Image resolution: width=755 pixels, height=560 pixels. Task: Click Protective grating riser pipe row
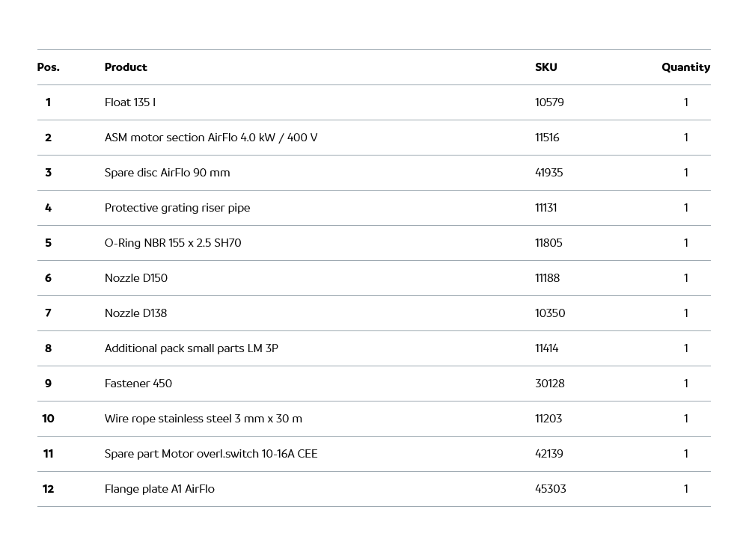point(177,208)
